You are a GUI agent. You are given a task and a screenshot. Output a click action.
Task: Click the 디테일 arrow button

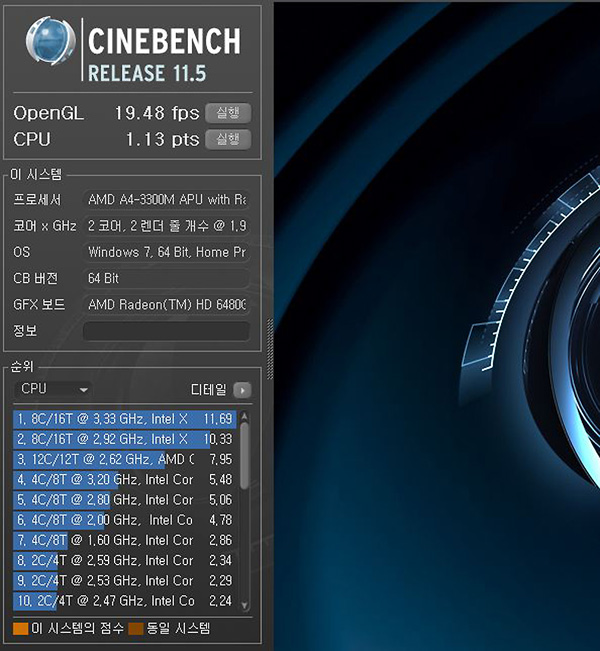(242, 390)
